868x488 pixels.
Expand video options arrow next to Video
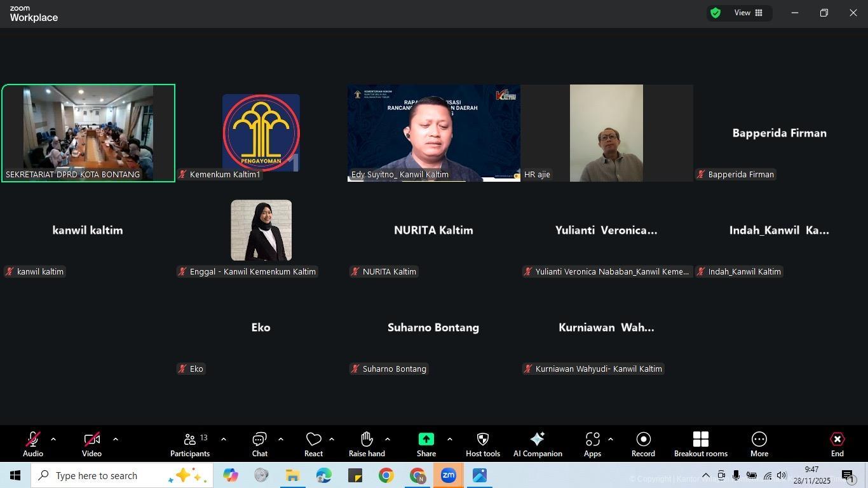(116, 439)
